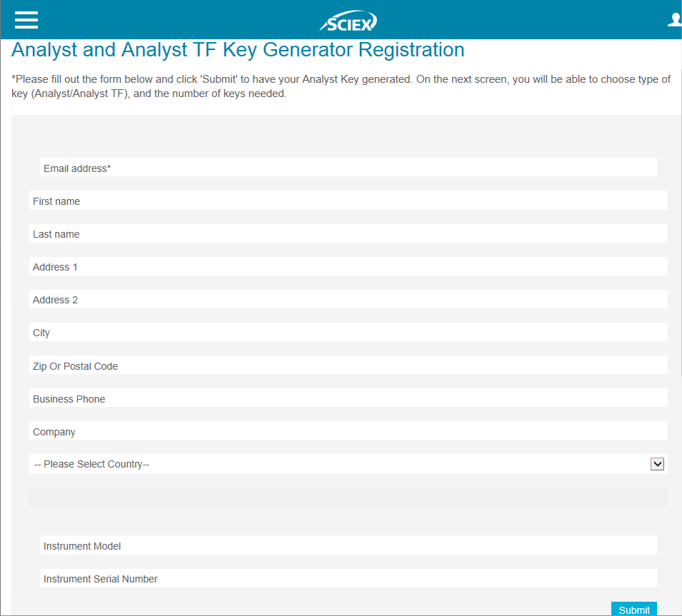Click into the First name field
Viewport: 682px width, 616px height.
348,201
